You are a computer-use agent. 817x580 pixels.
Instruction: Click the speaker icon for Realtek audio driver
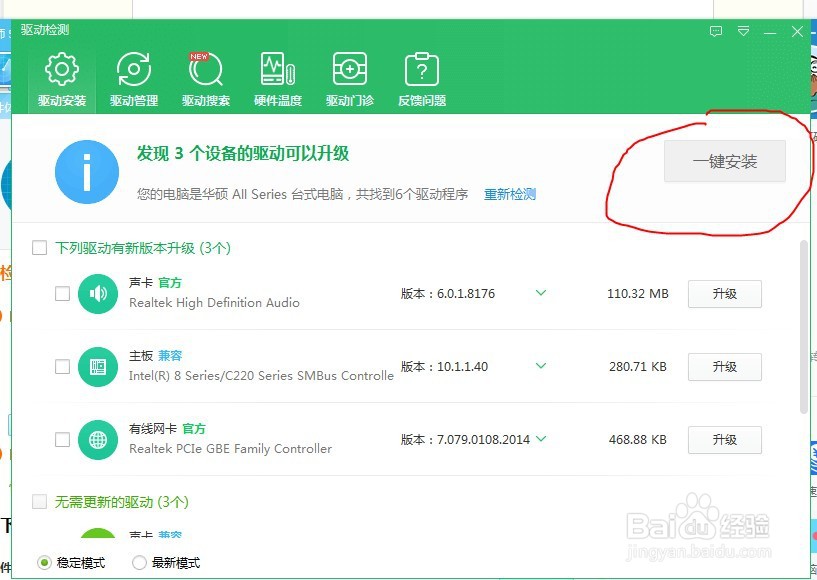[x=97, y=293]
